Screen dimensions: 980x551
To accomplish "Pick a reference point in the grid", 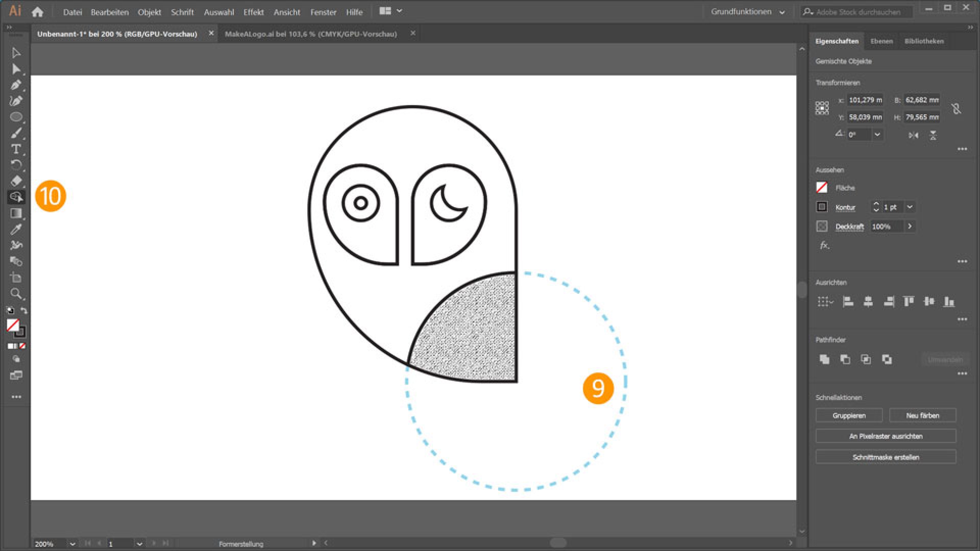I will coord(822,108).
